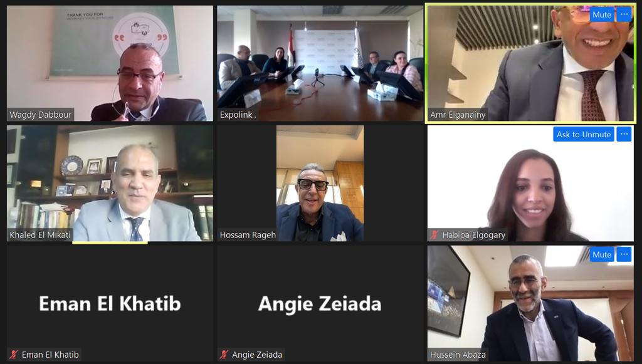
Task: Open more options for Amr Elganainy
Action: point(624,15)
